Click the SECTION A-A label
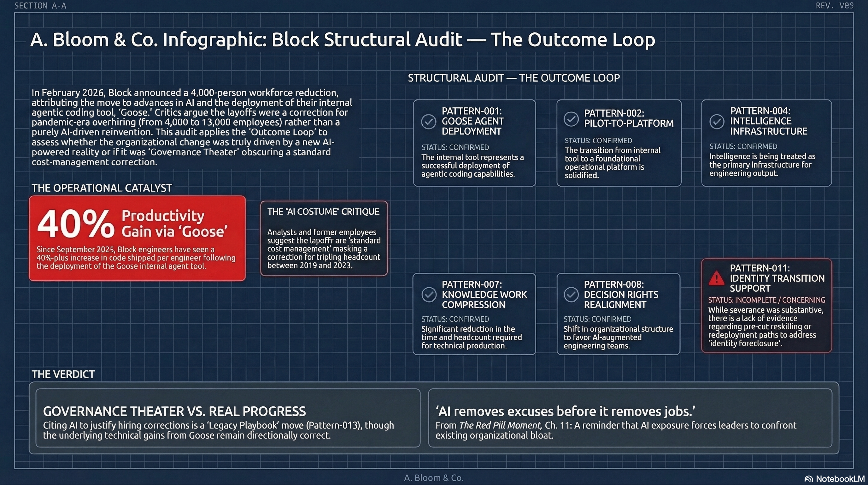The width and height of the screenshot is (868, 485). pyautogui.click(x=40, y=6)
